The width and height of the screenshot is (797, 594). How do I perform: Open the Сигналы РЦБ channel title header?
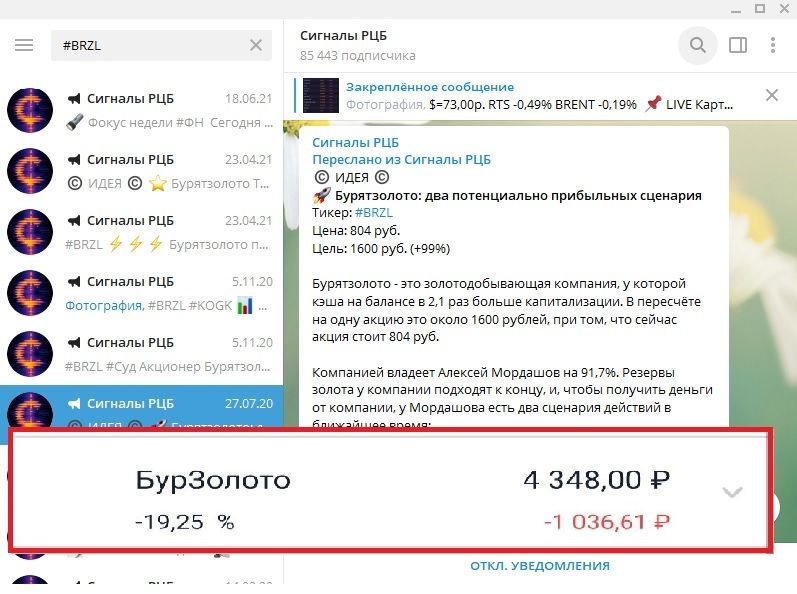343,36
